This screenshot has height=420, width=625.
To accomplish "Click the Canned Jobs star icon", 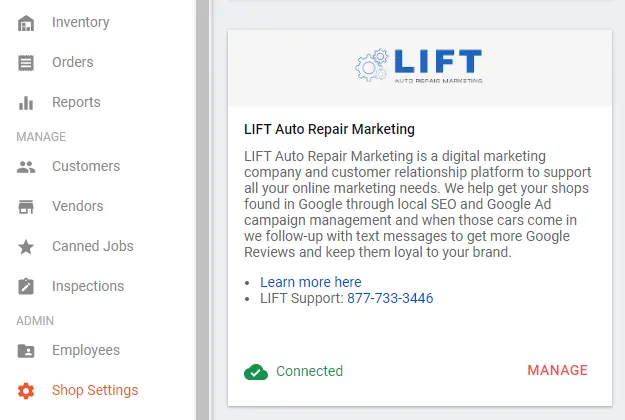I will [x=26, y=247].
